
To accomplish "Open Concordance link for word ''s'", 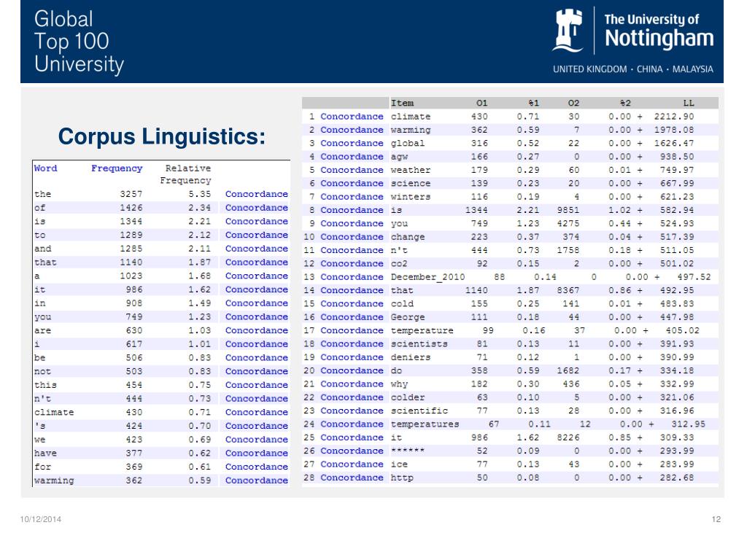I will coord(256,426).
